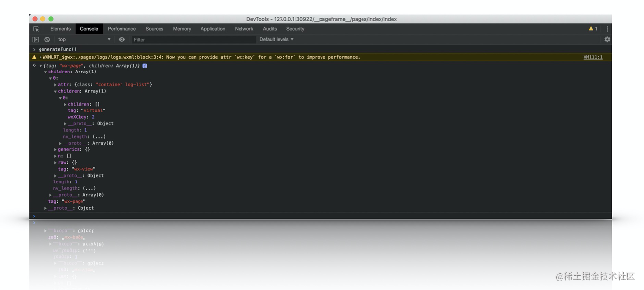
Task: Expand the attr container log-list node
Action: pos(56,85)
